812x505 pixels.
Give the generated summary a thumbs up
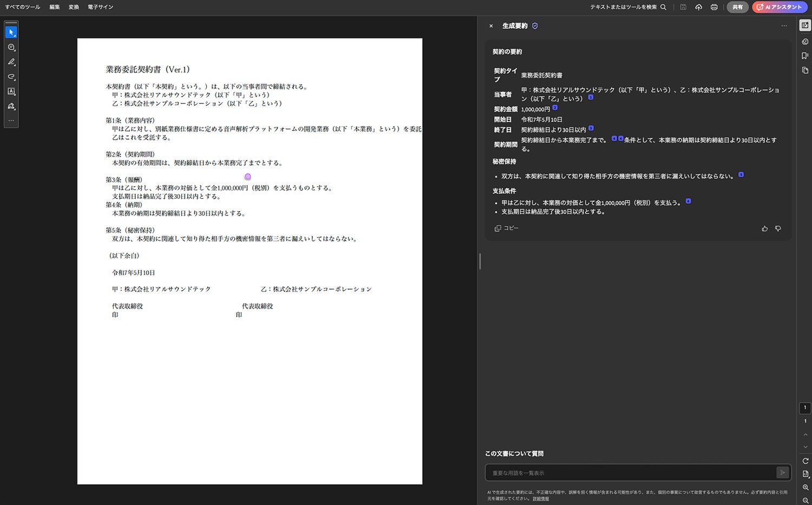click(764, 228)
